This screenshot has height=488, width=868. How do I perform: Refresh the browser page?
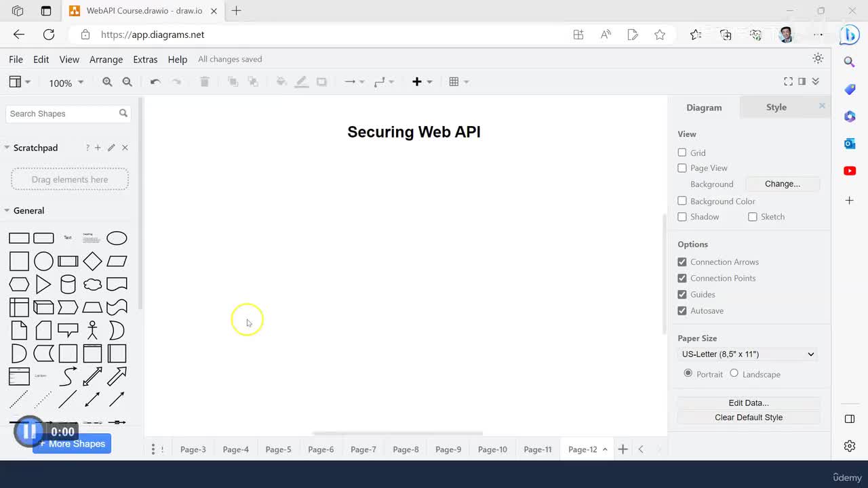[49, 35]
